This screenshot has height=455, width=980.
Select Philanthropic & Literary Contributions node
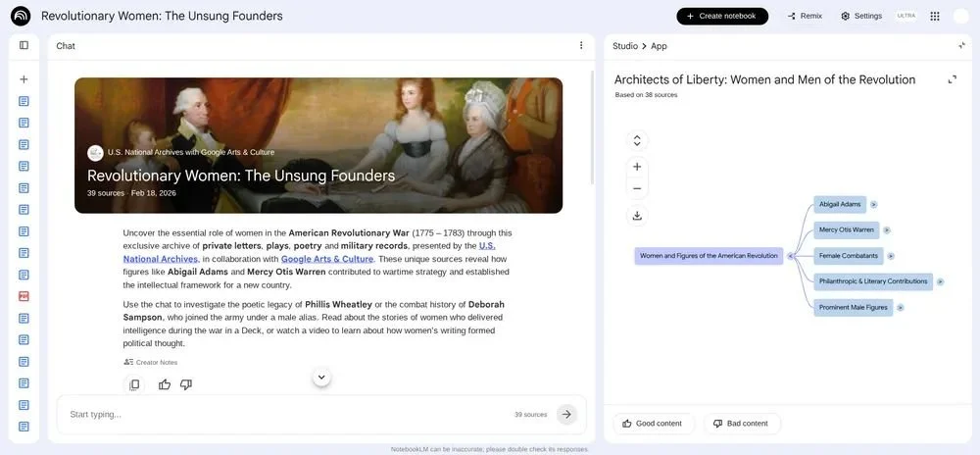(x=873, y=281)
